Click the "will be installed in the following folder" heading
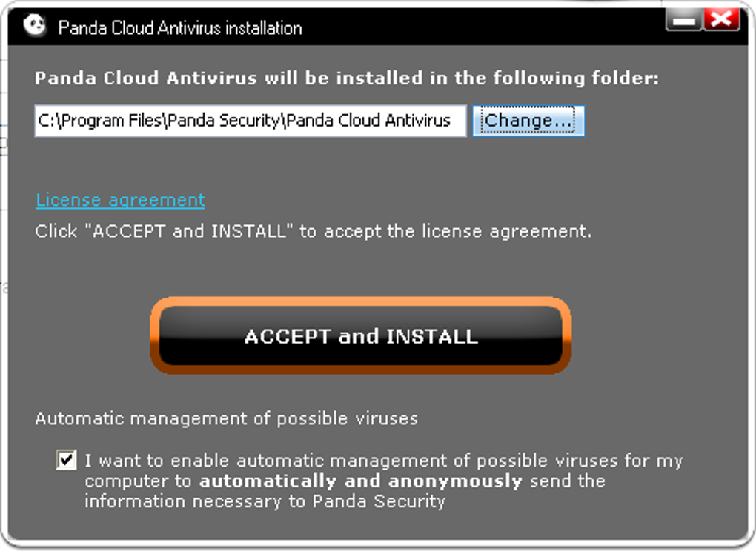The width and height of the screenshot is (756, 551). 346,78
